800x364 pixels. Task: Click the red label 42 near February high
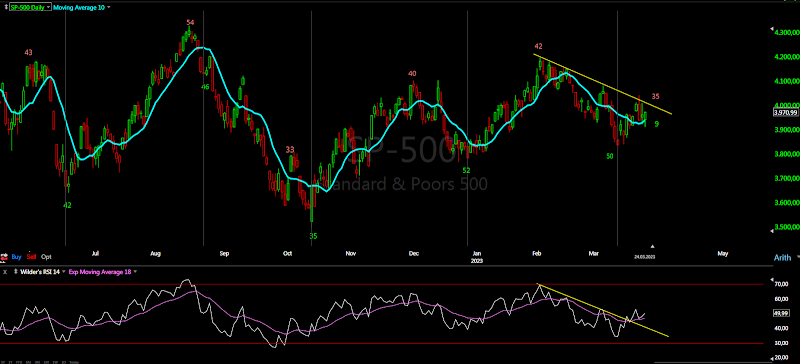tap(538, 46)
